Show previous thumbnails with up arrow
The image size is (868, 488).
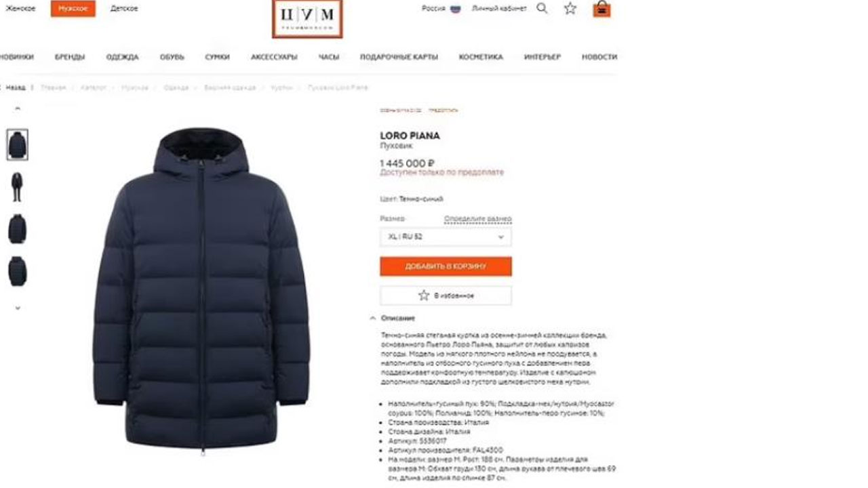click(x=18, y=108)
